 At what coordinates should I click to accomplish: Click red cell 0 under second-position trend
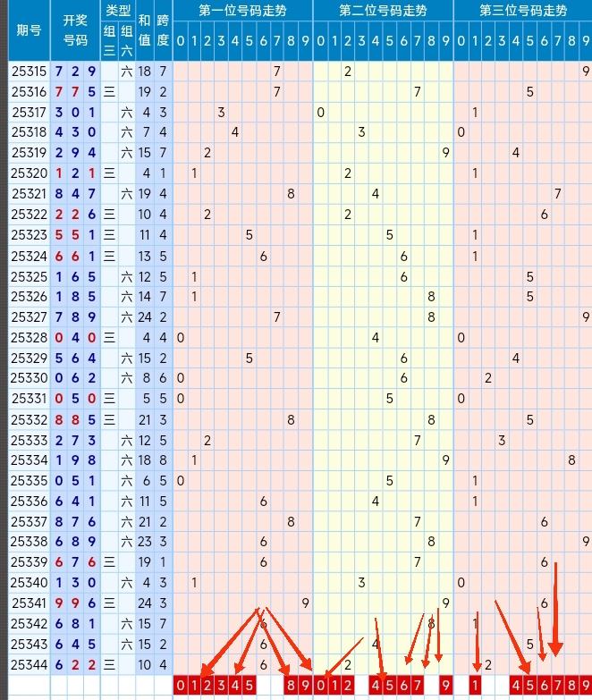(320, 686)
